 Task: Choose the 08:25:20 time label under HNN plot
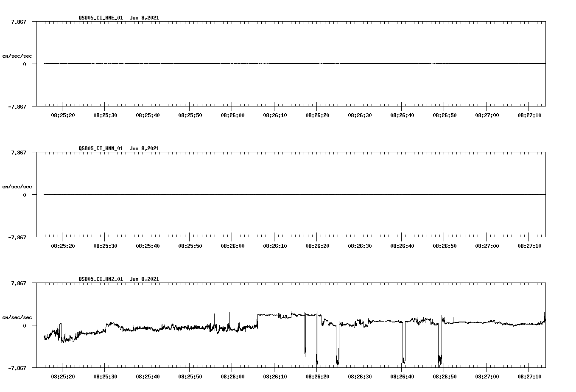click(x=63, y=246)
